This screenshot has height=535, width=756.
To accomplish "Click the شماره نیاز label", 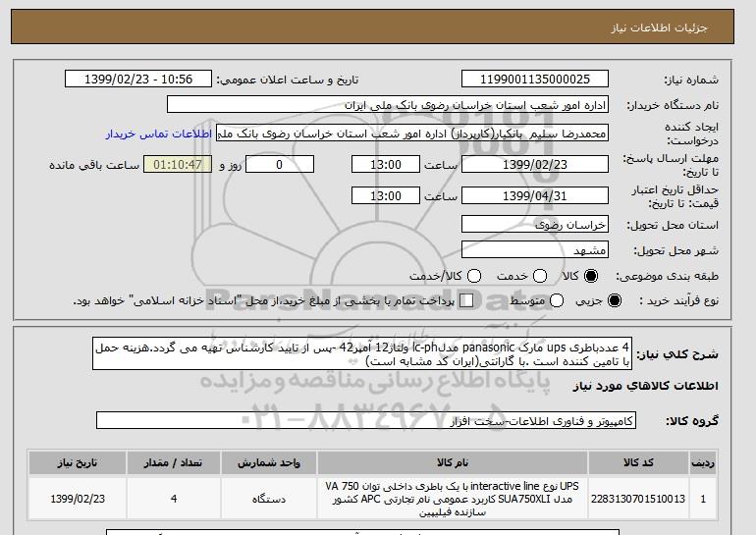I will click(691, 80).
